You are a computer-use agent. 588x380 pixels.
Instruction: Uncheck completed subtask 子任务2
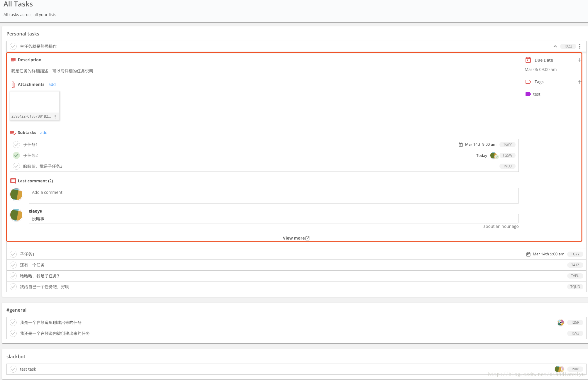point(16,155)
